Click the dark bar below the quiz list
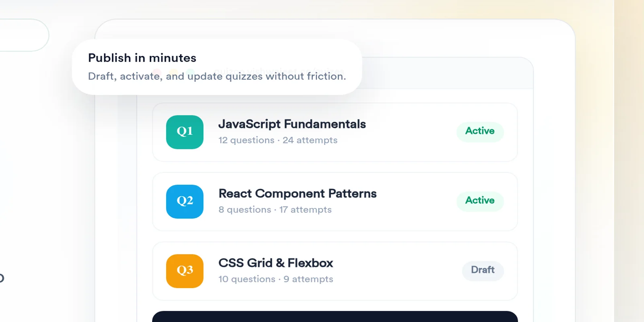Screen dimensions: 644x322 pyautogui.click(x=335, y=316)
